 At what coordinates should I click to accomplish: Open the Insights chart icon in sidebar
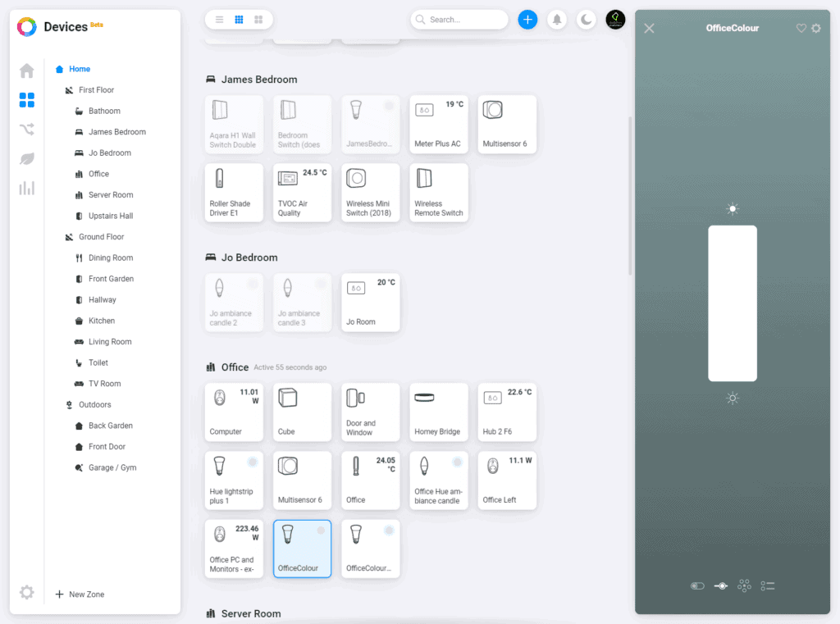click(x=27, y=188)
